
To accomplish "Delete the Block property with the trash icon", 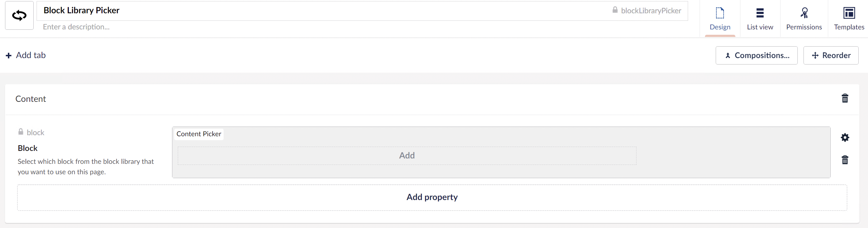I will [x=845, y=160].
